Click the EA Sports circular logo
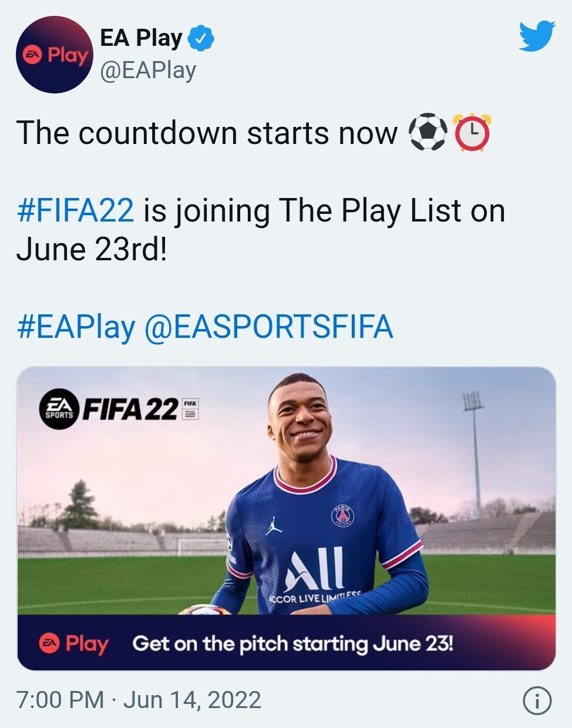Screen dimensions: 572x728 59,409
